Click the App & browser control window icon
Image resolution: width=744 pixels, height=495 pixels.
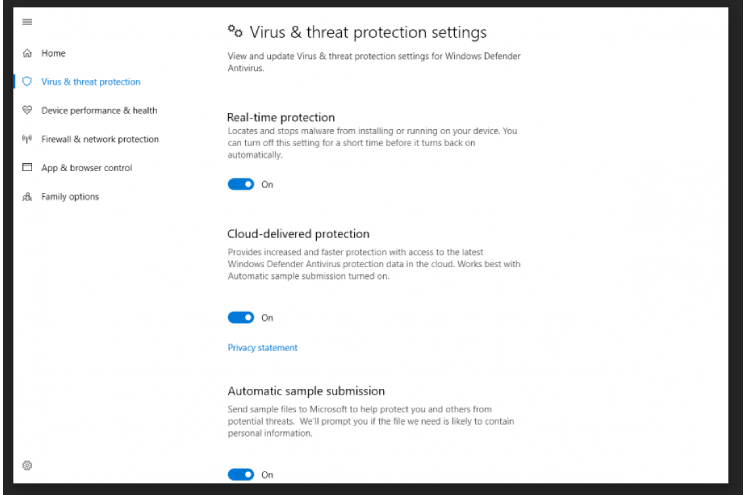click(26, 168)
